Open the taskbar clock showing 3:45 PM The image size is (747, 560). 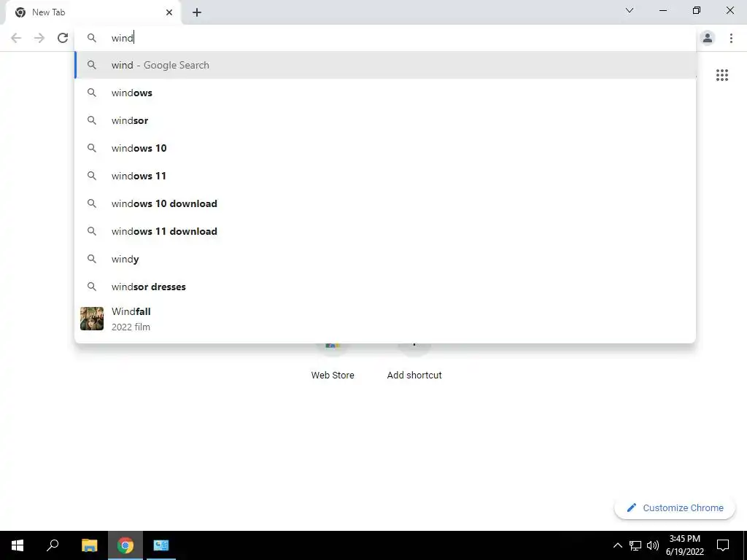pos(684,545)
